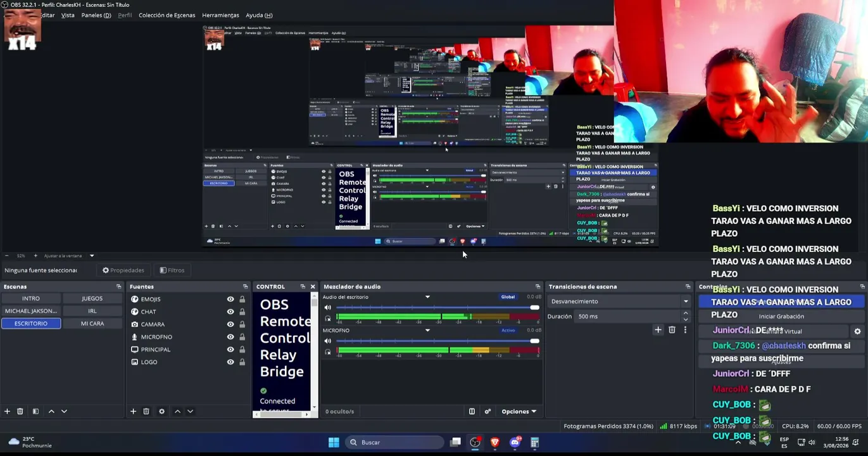868x456 pixels.
Task: Remove the selected source with the Fuentes trash icon
Action: pos(146,411)
